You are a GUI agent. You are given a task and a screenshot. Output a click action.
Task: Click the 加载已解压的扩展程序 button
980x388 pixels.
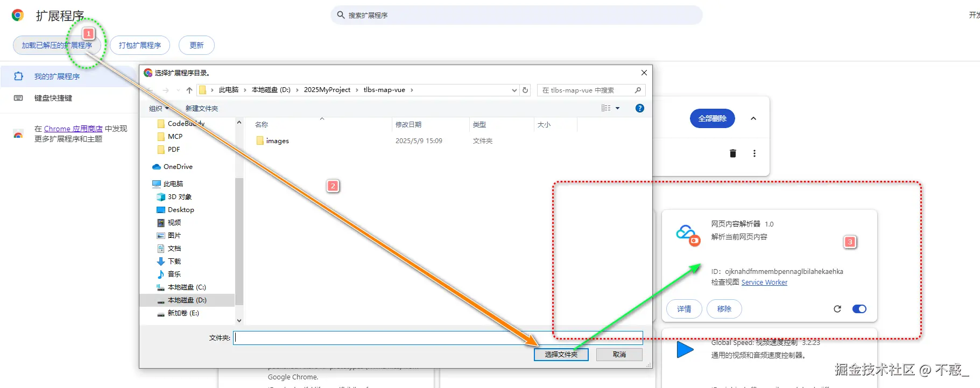pos(57,45)
